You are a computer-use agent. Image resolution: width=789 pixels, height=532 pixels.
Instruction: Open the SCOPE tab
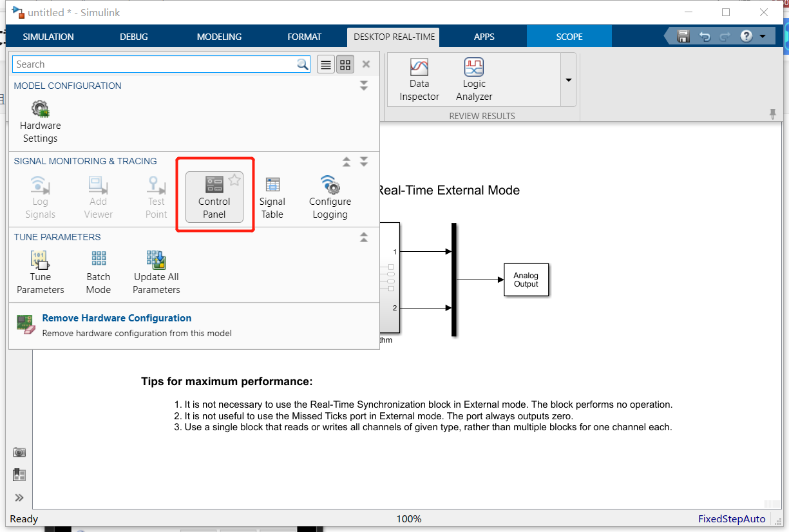point(569,37)
